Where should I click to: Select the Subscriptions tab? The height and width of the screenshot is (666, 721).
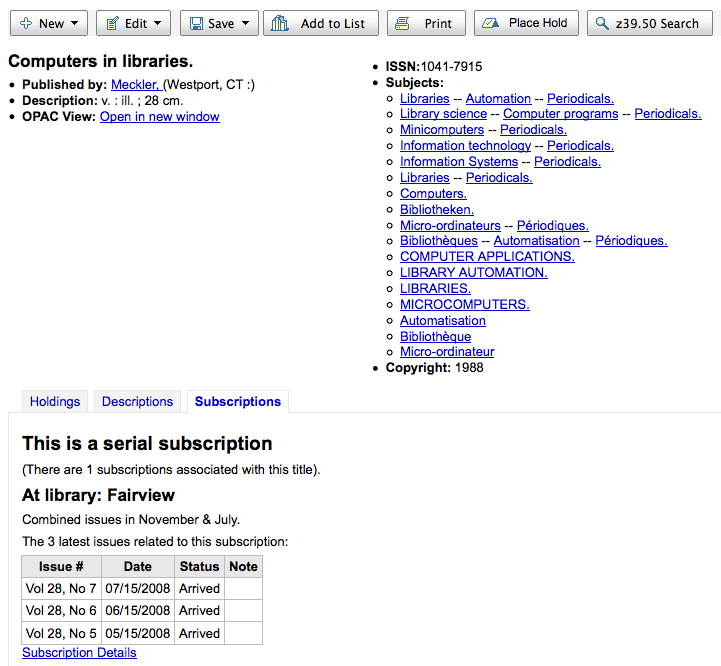coord(238,402)
